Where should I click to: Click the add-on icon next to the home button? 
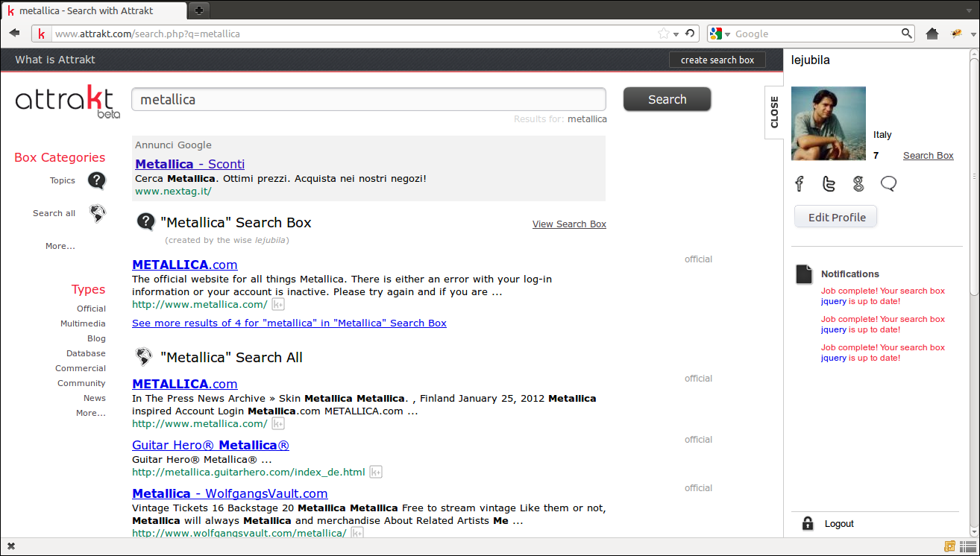tap(956, 34)
